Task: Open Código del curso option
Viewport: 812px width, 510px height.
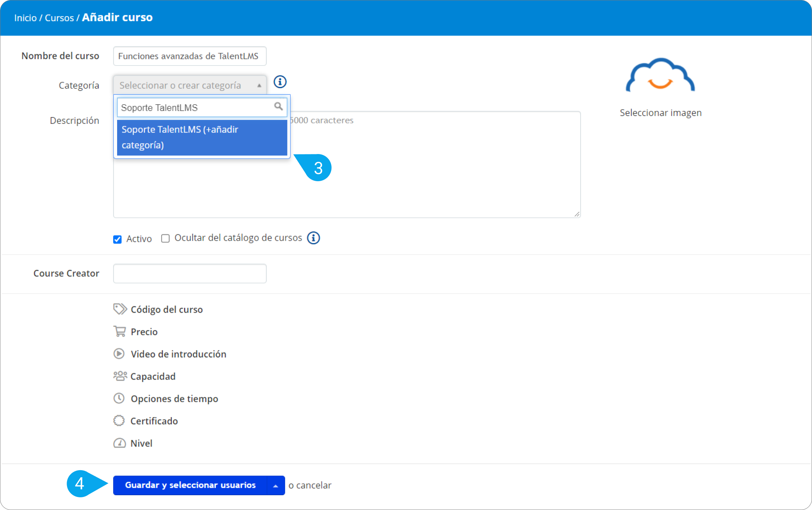Action: pos(167,309)
